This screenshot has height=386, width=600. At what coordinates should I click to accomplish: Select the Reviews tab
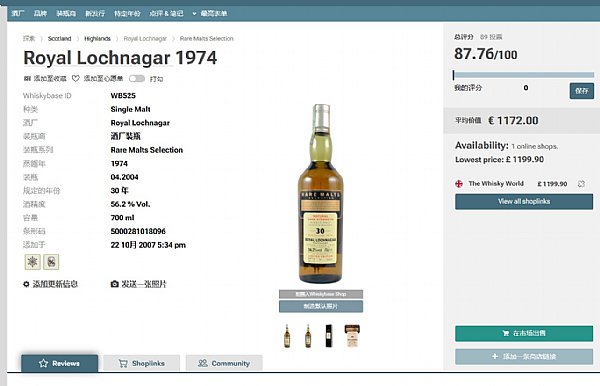(59, 363)
